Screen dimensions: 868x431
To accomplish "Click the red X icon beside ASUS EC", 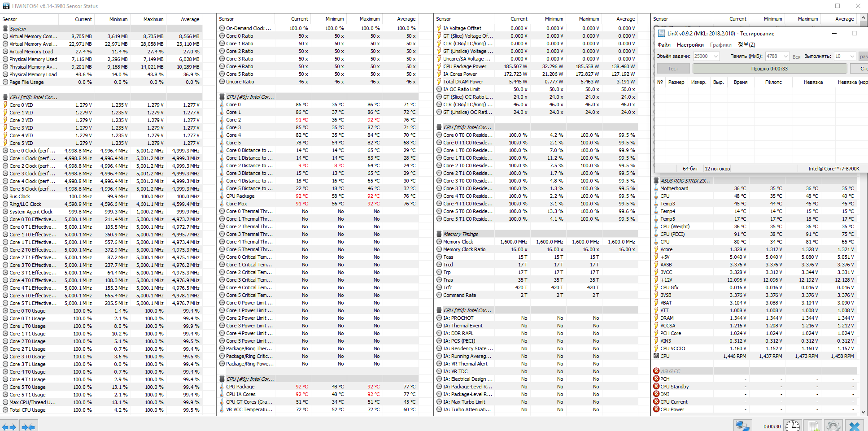I will pyautogui.click(x=656, y=371).
